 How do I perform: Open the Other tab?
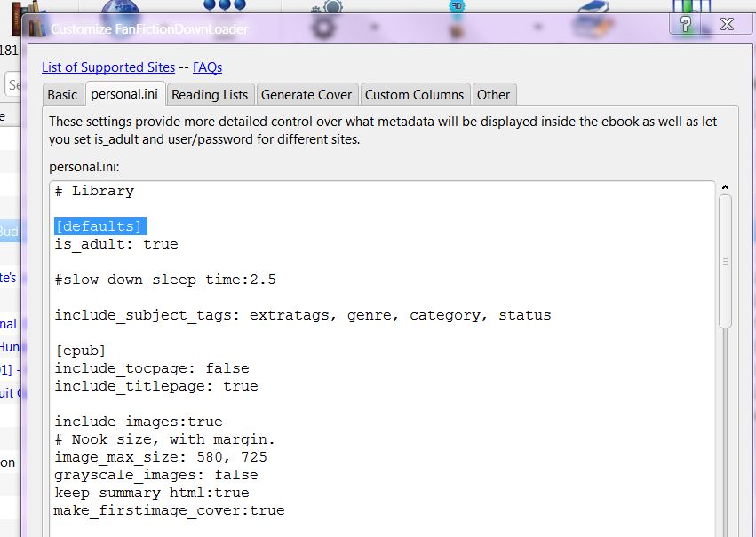pyautogui.click(x=493, y=95)
